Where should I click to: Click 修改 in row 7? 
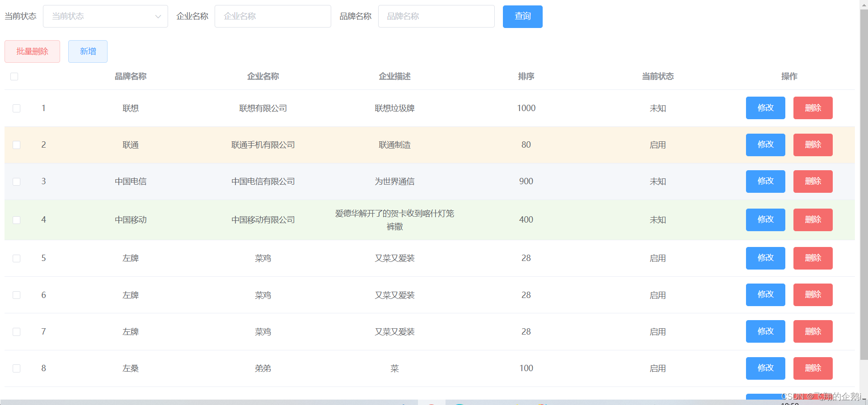pyautogui.click(x=765, y=331)
